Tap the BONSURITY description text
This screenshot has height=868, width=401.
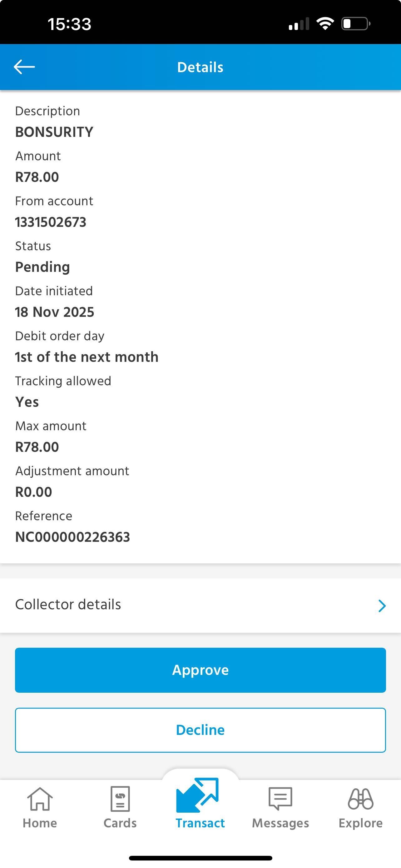point(54,132)
